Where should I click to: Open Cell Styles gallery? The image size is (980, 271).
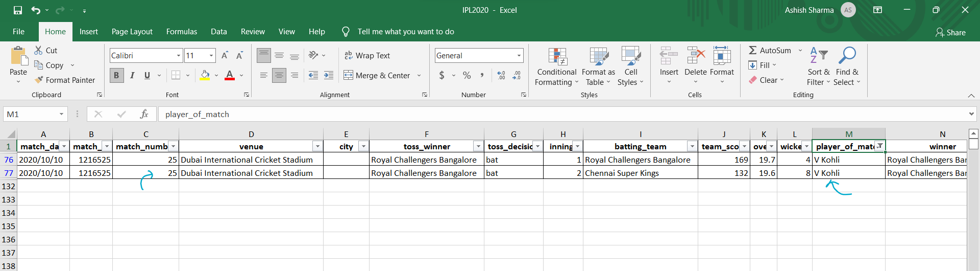[x=631, y=67]
